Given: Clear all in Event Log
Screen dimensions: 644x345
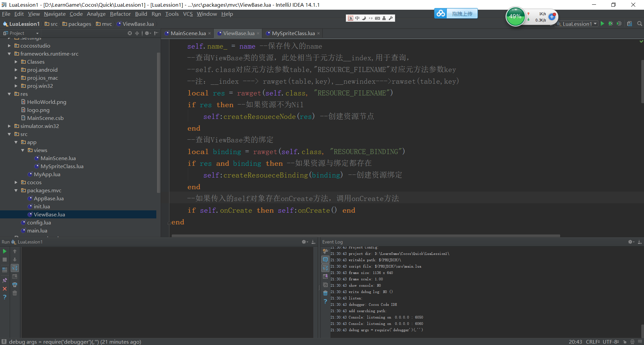Looking at the screenshot, I should point(325,293).
